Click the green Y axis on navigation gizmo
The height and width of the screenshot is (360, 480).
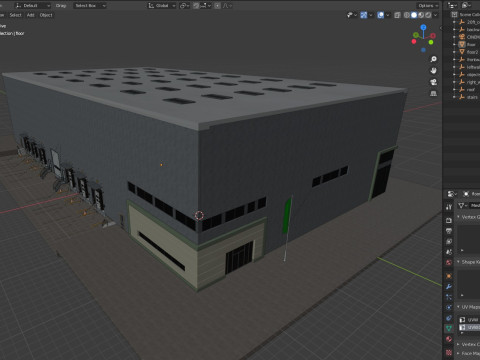pyautogui.click(x=416, y=35)
